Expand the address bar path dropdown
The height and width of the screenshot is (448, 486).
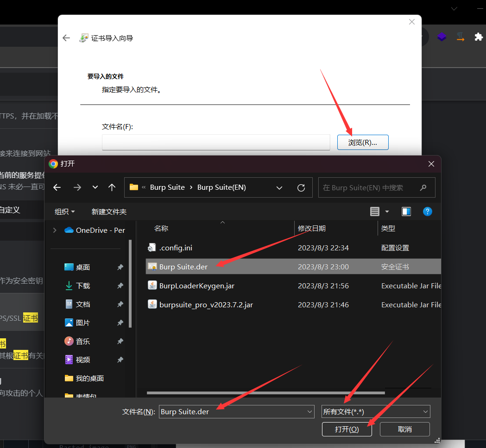pyautogui.click(x=279, y=187)
